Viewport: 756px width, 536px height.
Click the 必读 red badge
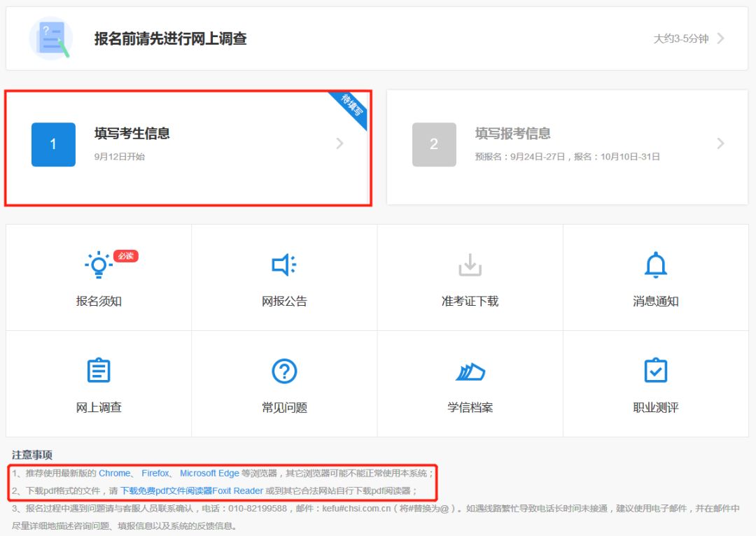pyautogui.click(x=126, y=256)
